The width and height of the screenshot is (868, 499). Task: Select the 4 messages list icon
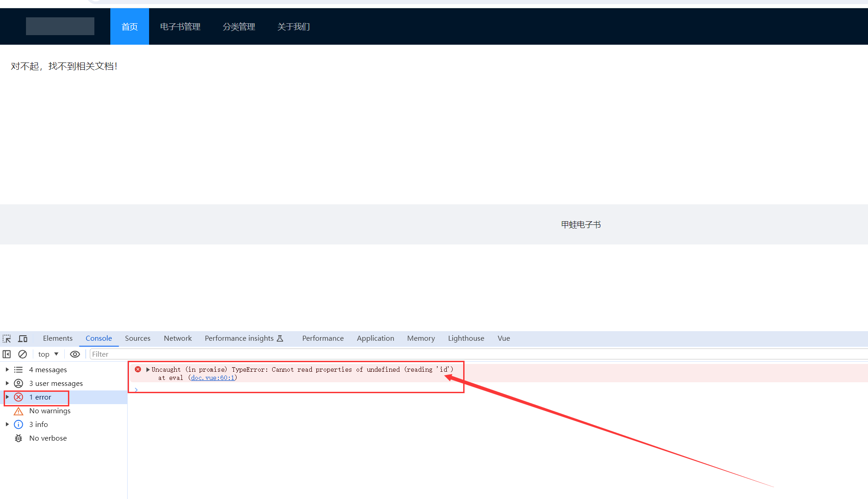tap(18, 370)
